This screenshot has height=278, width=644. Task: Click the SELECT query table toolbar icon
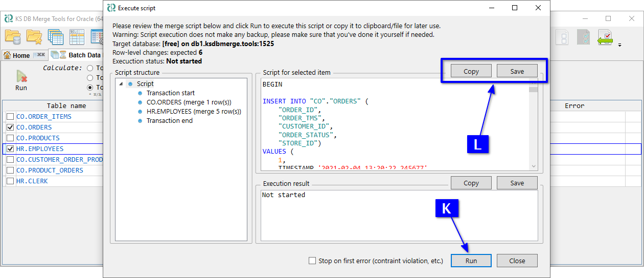coord(77,37)
